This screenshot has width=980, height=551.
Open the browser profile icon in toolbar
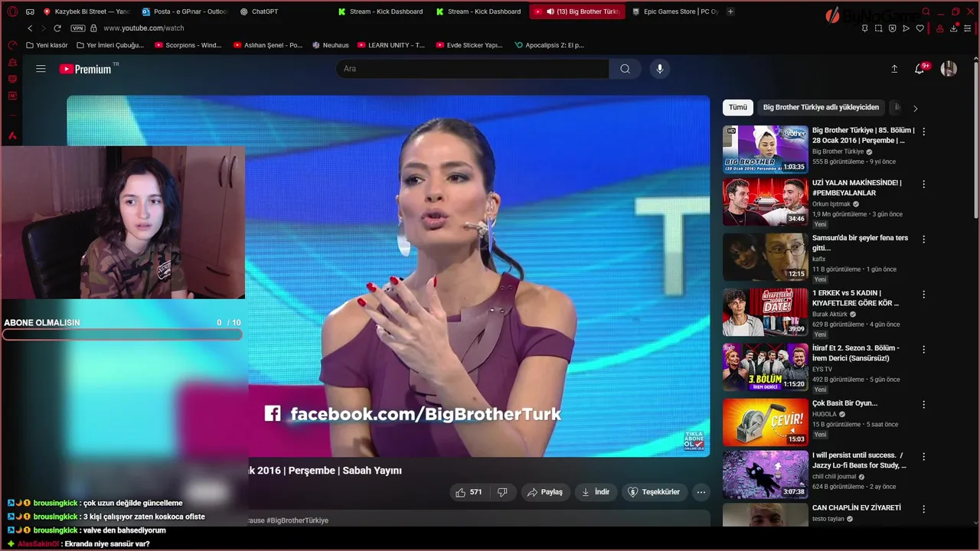click(x=939, y=28)
